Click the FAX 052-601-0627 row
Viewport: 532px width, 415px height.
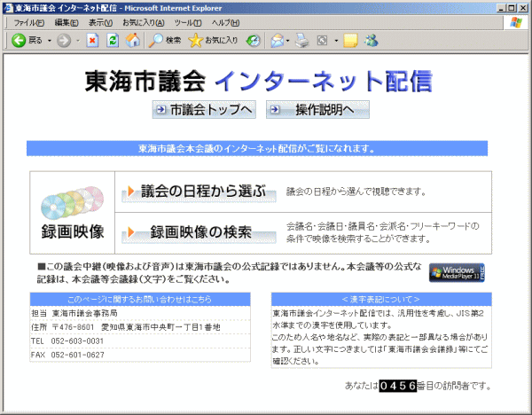pyautogui.click(x=140, y=355)
